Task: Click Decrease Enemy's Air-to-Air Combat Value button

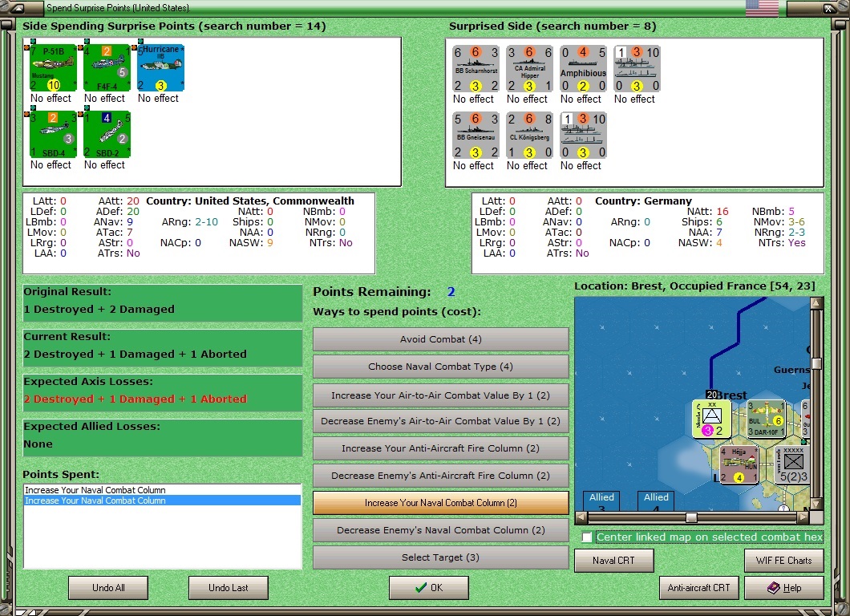Action: pyautogui.click(x=441, y=421)
